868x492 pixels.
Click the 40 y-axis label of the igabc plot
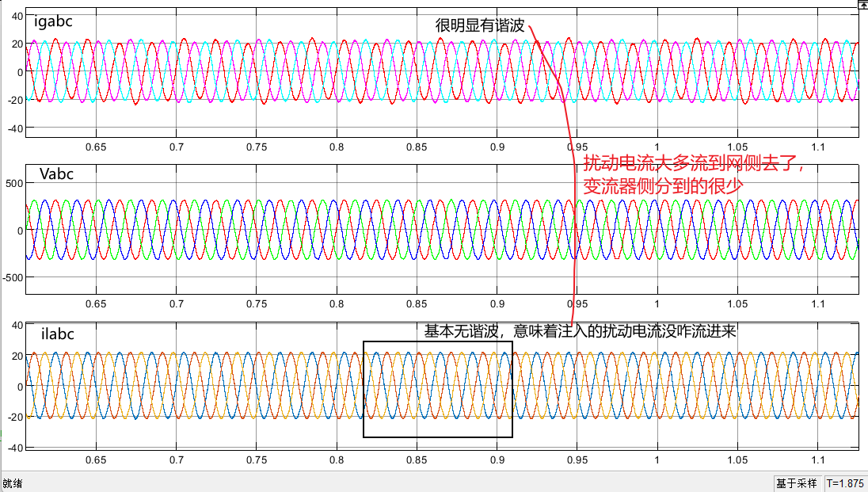(x=17, y=16)
